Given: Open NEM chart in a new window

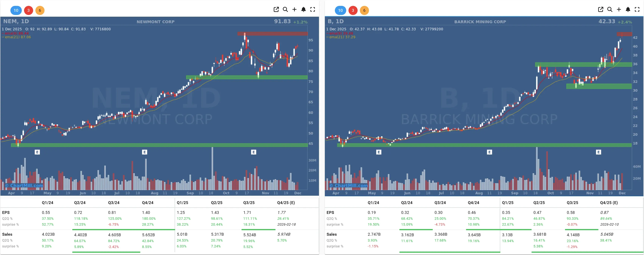Looking at the screenshot, I should point(276,9).
